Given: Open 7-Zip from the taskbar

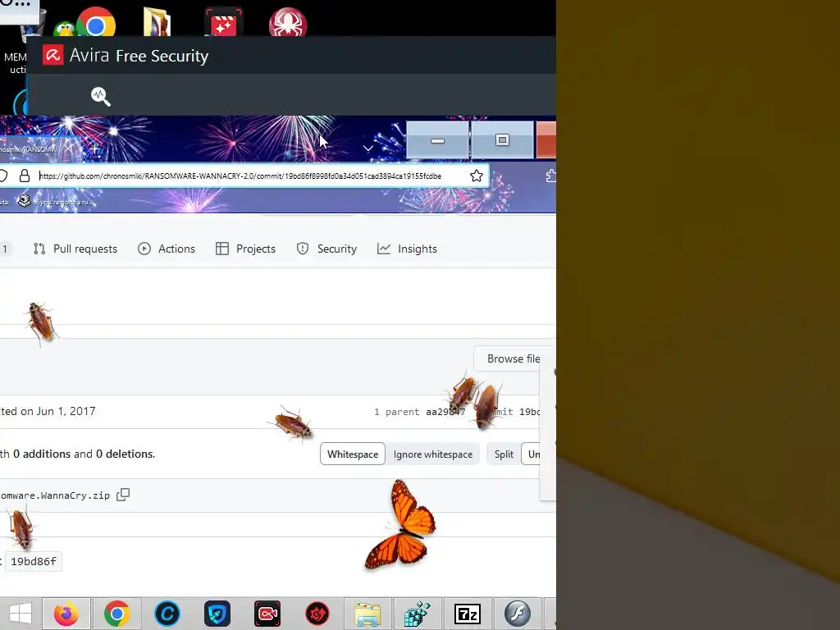Looking at the screenshot, I should click(x=467, y=614).
